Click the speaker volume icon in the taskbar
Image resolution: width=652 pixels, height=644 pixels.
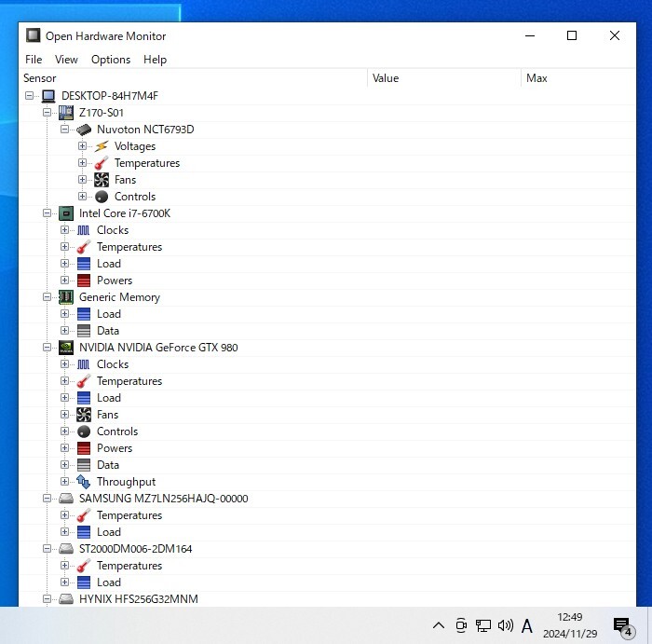pyautogui.click(x=505, y=625)
